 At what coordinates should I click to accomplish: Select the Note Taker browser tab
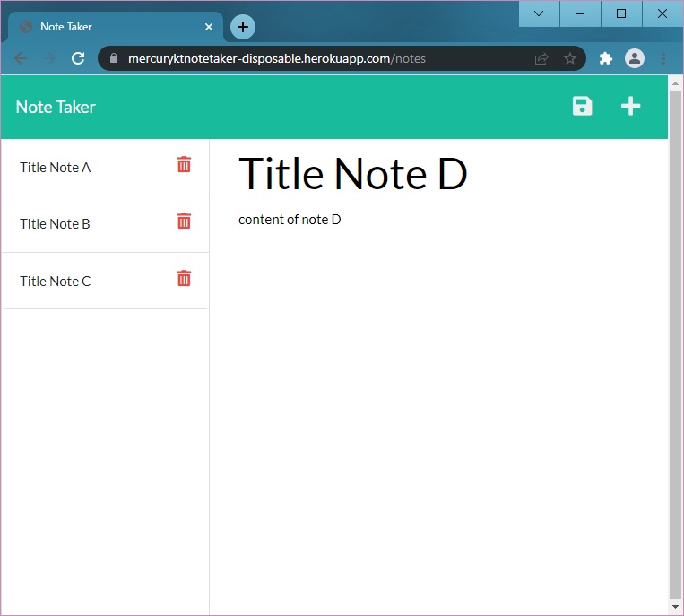point(116,27)
